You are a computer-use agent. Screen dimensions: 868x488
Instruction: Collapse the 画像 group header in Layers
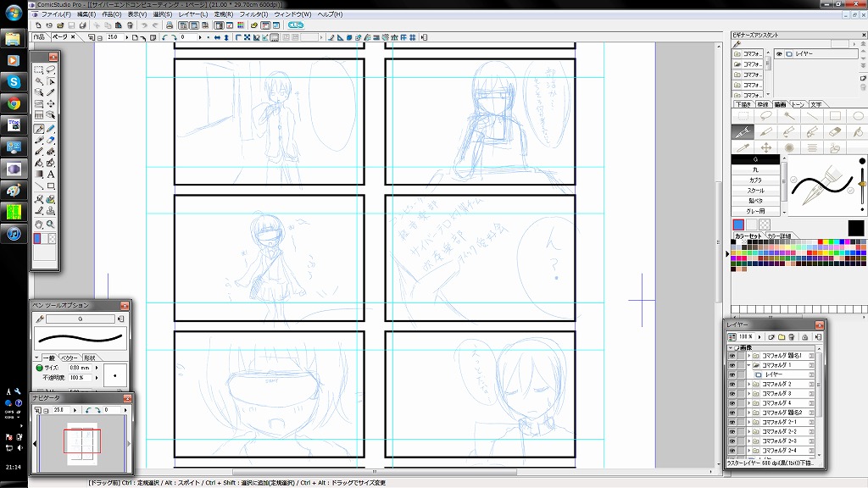(x=731, y=347)
